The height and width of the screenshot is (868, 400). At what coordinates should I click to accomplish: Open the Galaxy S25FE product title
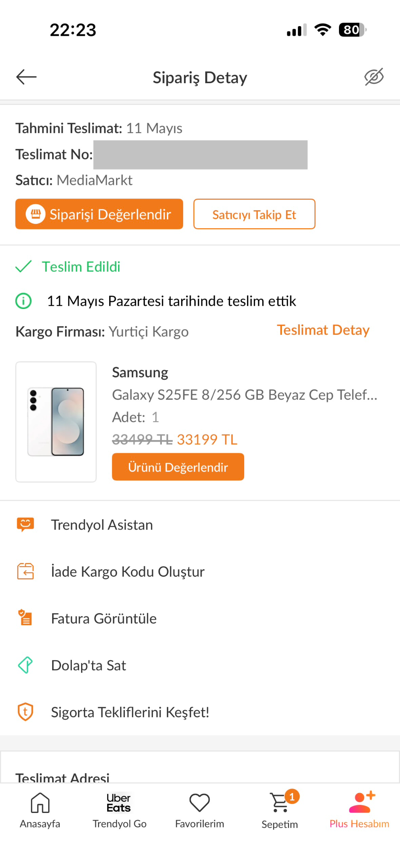pos(245,395)
